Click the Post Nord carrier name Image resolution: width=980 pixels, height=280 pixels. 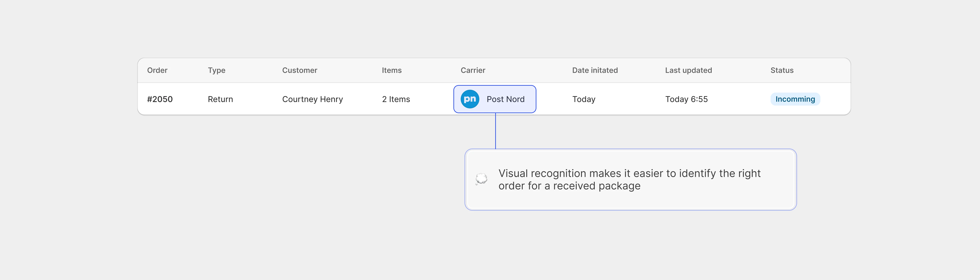tap(505, 99)
